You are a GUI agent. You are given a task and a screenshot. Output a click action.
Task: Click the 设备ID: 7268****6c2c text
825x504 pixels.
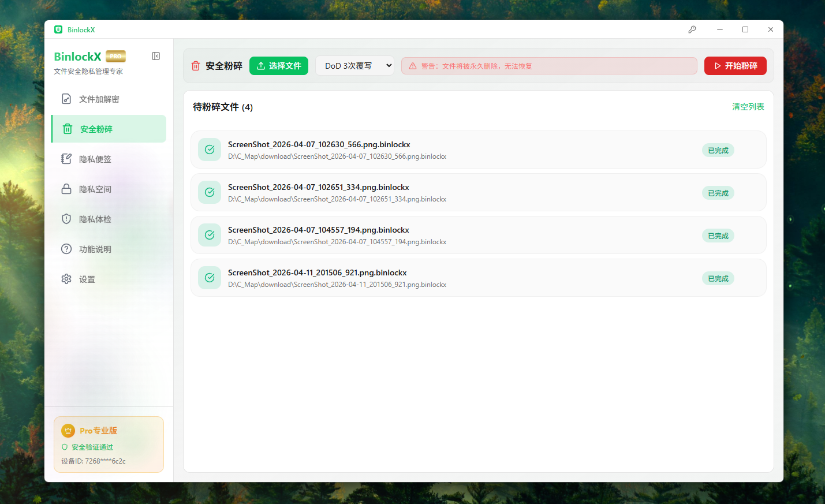(94, 461)
